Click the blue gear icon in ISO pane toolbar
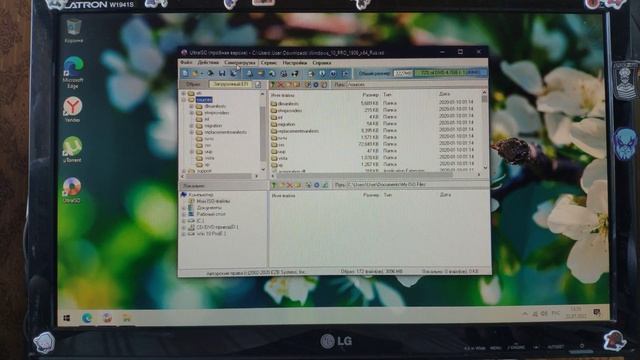Image resolution: width=640 pixels, height=360 pixels. pyautogui.click(x=316, y=84)
